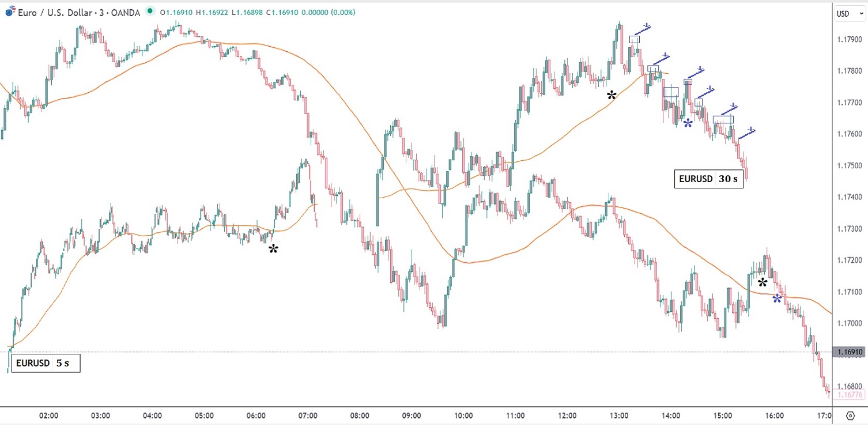
Task: Click the 1.16800 price scale label
Action: pos(850,386)
